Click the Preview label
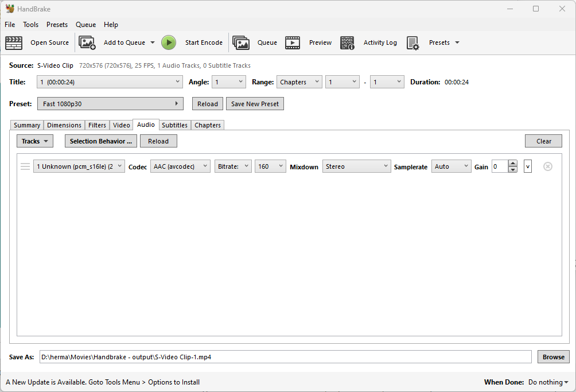The image size is (576, 392). 320,42
